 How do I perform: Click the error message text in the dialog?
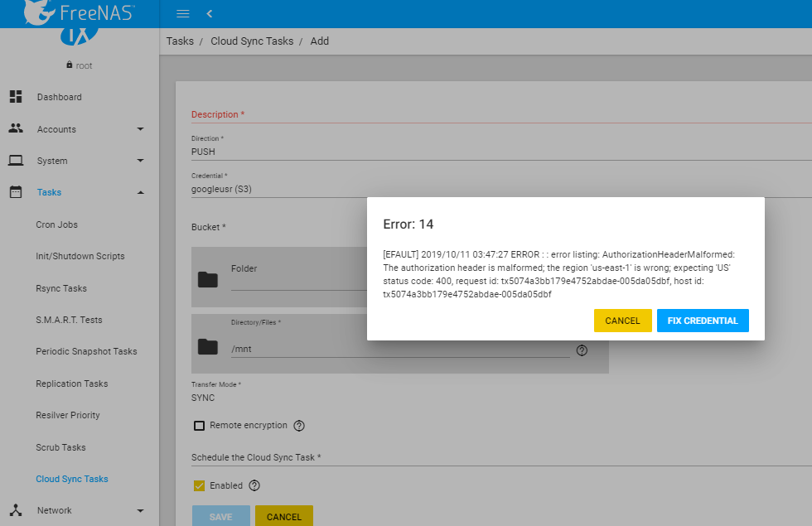click(x=558, y=274)
